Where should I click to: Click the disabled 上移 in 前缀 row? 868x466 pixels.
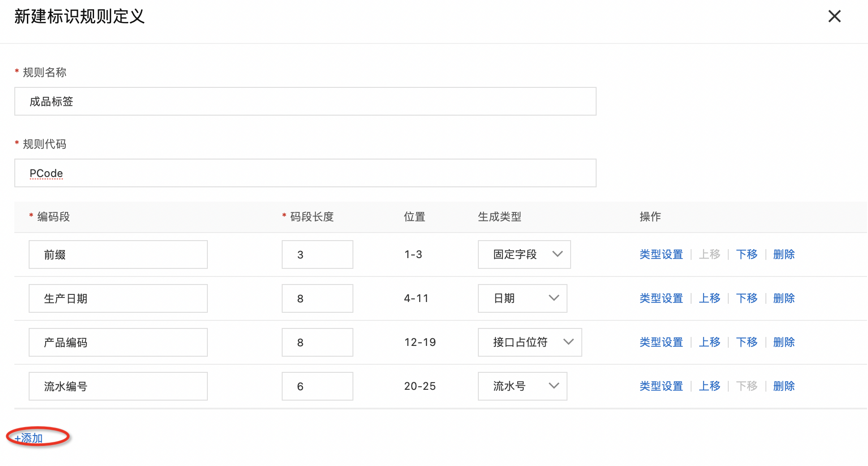coord(709,255)
